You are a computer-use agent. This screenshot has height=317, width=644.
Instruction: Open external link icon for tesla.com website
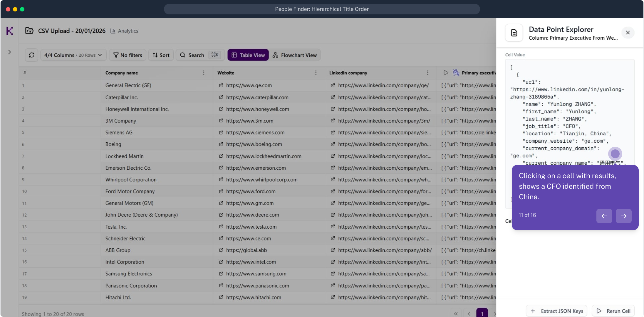(221, 227)
